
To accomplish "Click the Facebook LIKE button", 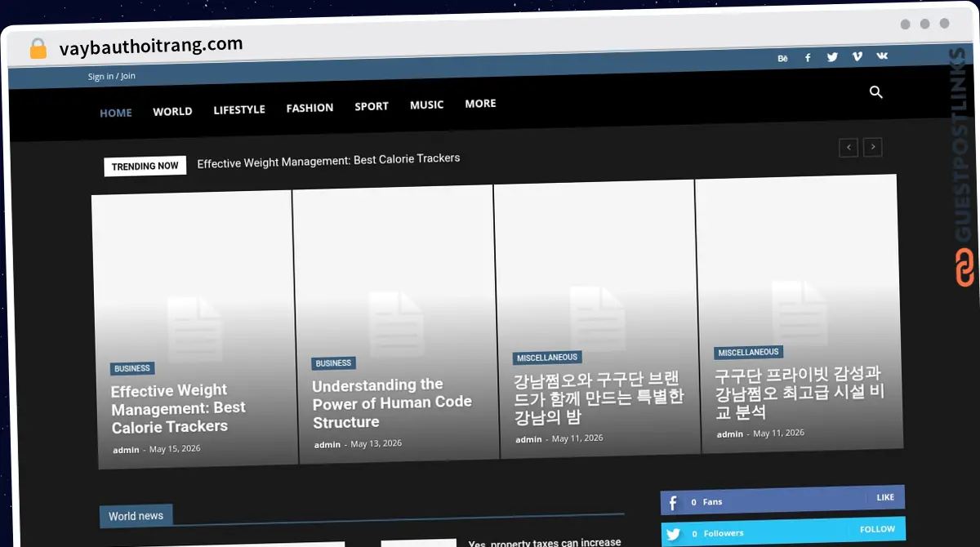I will [x=885, y=497].
